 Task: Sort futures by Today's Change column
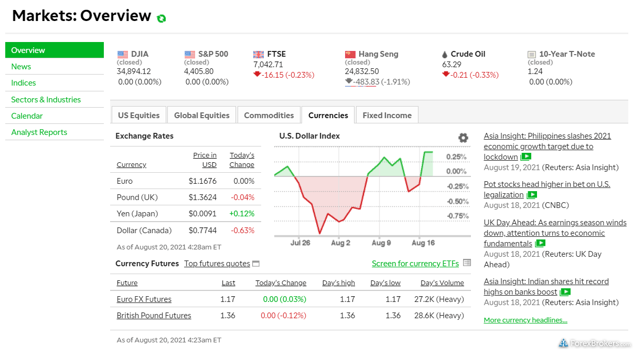coord(281,283)
